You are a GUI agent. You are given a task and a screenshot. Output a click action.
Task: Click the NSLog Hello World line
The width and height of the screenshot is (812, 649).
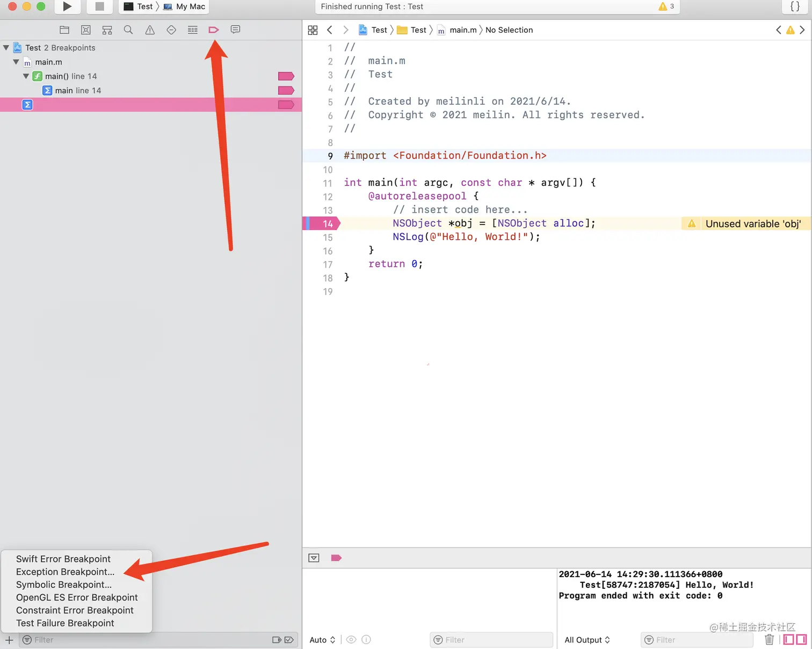466,237
